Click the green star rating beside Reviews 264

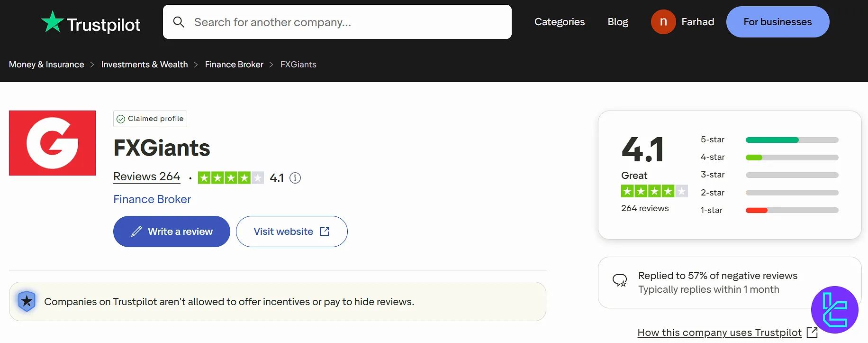(x=231, y=178)
